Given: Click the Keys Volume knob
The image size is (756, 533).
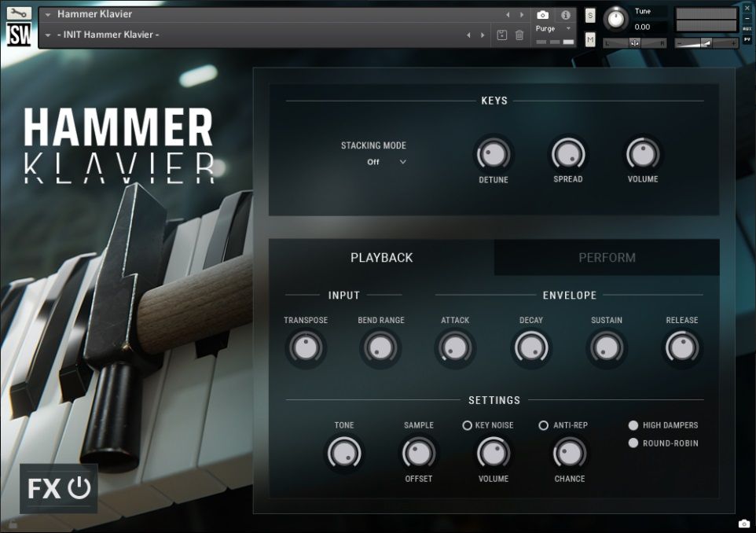Looking at the screenshot, I should 643,155.
